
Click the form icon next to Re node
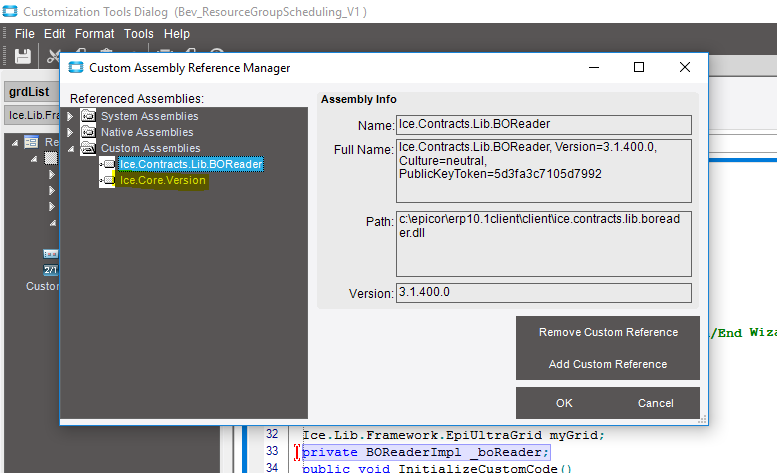point(31,142)
